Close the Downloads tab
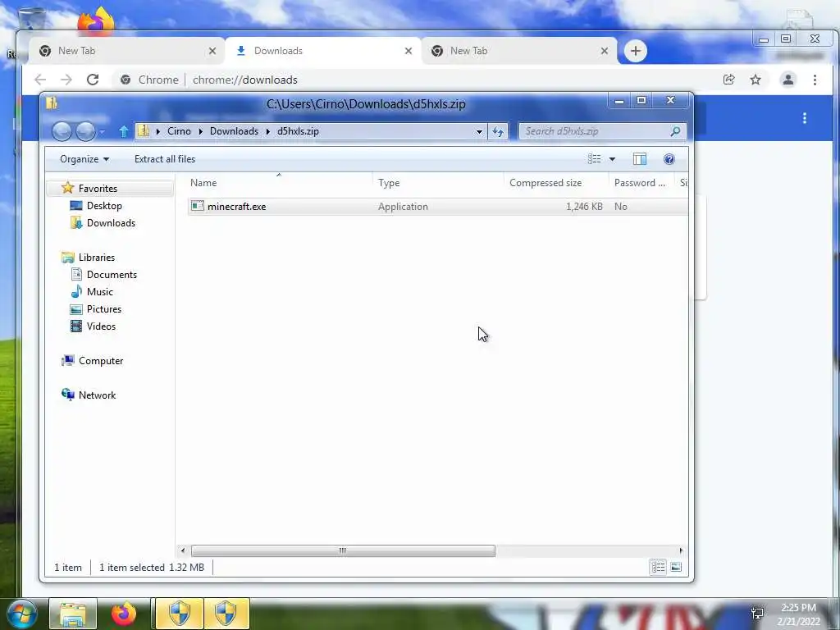This screenshot has height=630, width=840. click(x=409, y=51)
